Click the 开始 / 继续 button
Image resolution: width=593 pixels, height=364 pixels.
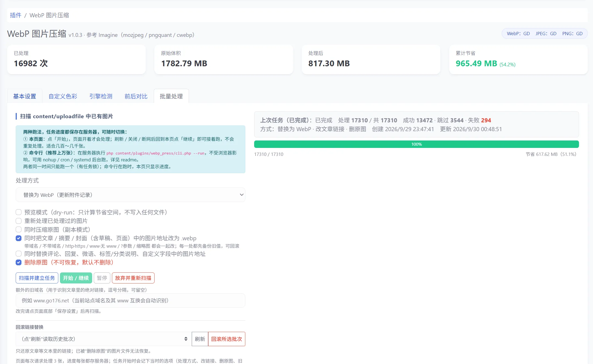(x=76, y=278)
